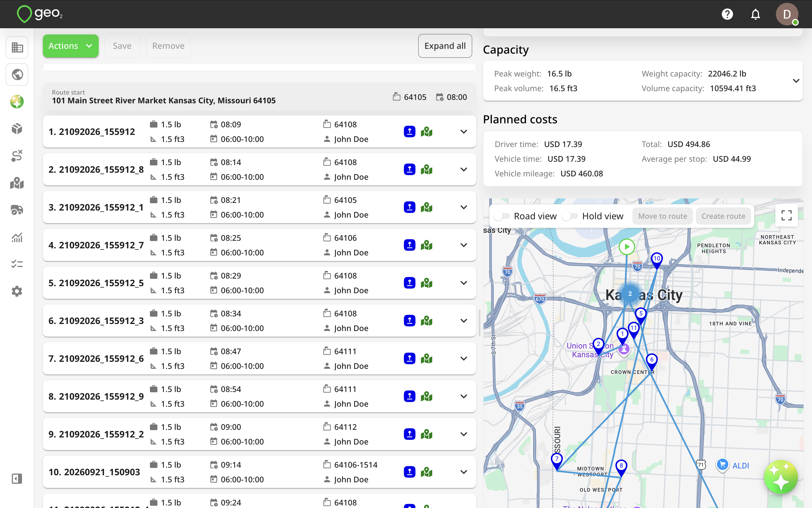
Task: Click the Save button
Action: 122,46
